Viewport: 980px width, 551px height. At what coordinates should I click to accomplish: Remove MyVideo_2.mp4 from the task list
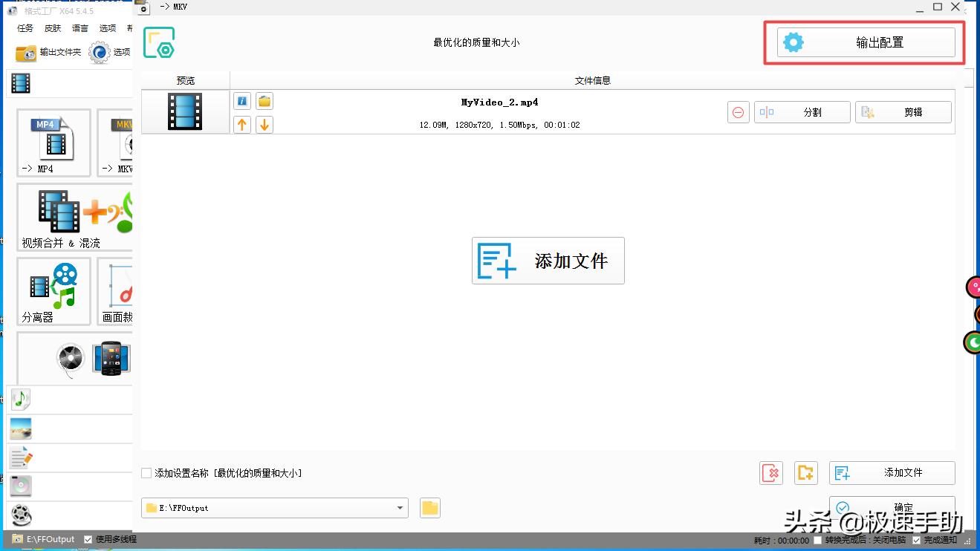coord(738,111)
